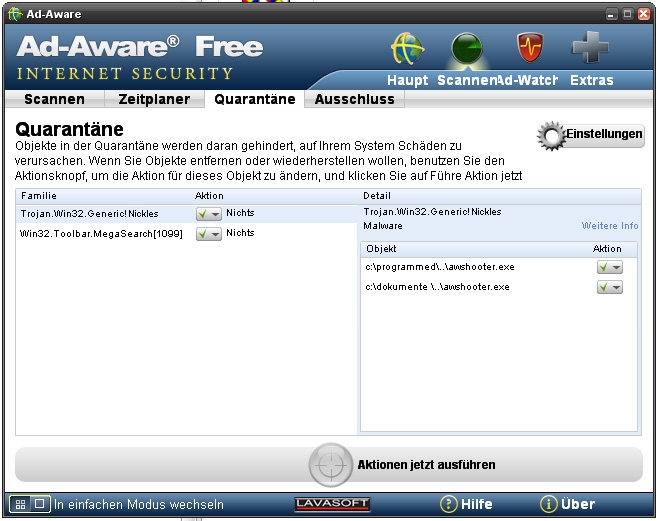Click the Über info icon
This screenshot has width=659, height=521.
[548, 504]
